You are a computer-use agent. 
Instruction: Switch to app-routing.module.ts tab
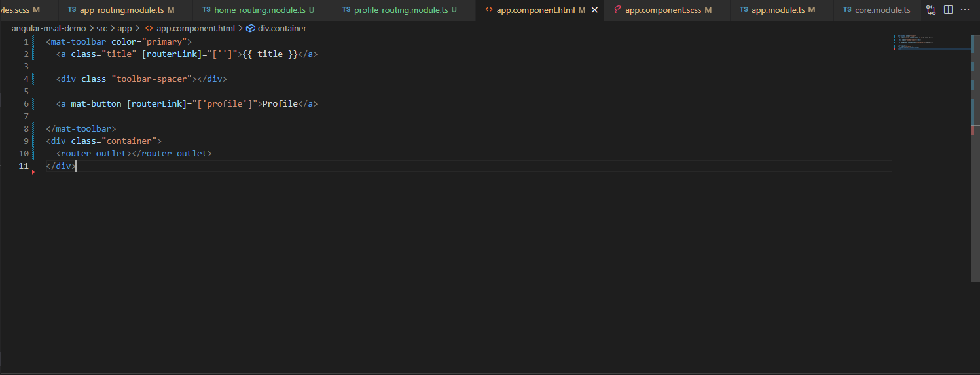(121, 10)
